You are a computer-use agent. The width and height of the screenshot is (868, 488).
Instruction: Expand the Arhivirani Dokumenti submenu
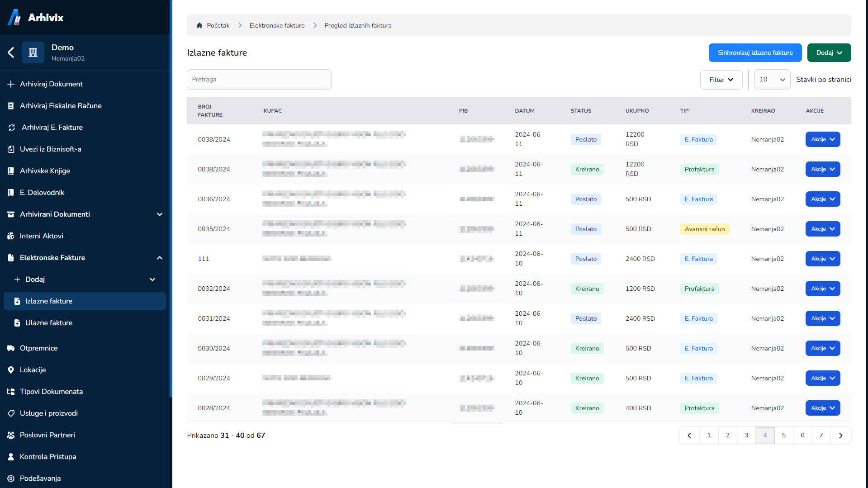pos(159,214)
